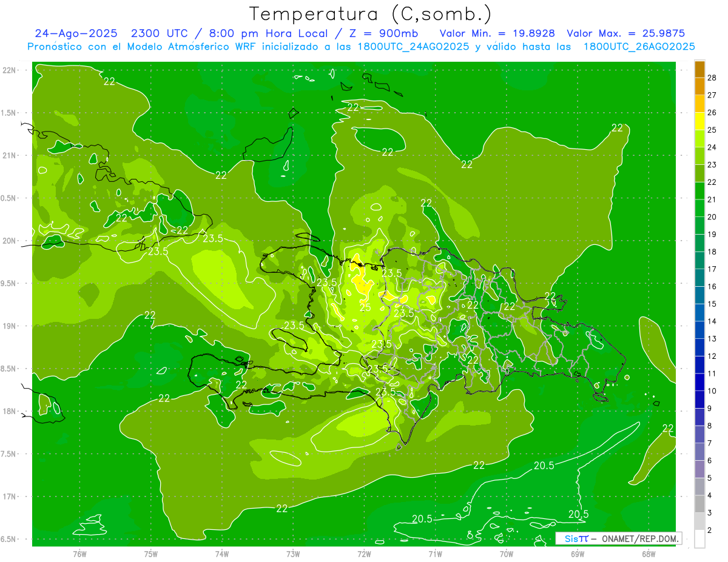Click the '70W' longitude axis label

coord(507,554)
